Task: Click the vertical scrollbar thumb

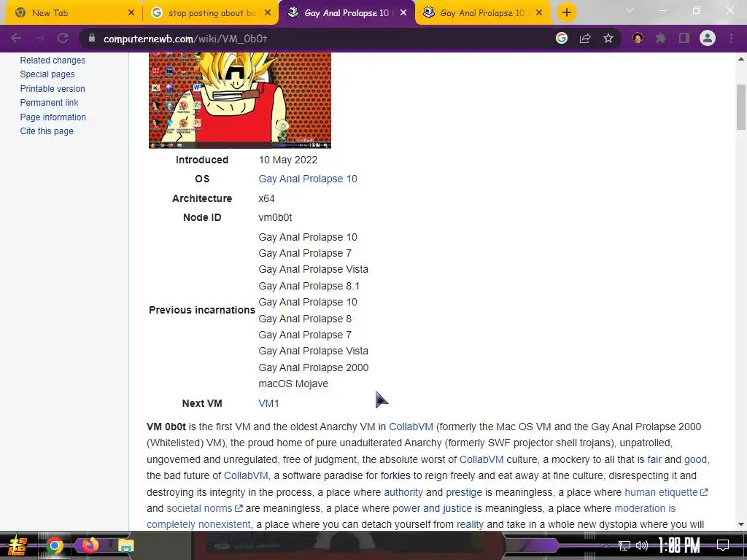Action: pos(741,106)
